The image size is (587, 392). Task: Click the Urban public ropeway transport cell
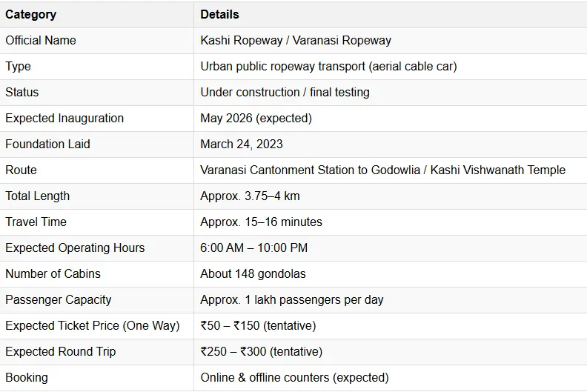328,66
